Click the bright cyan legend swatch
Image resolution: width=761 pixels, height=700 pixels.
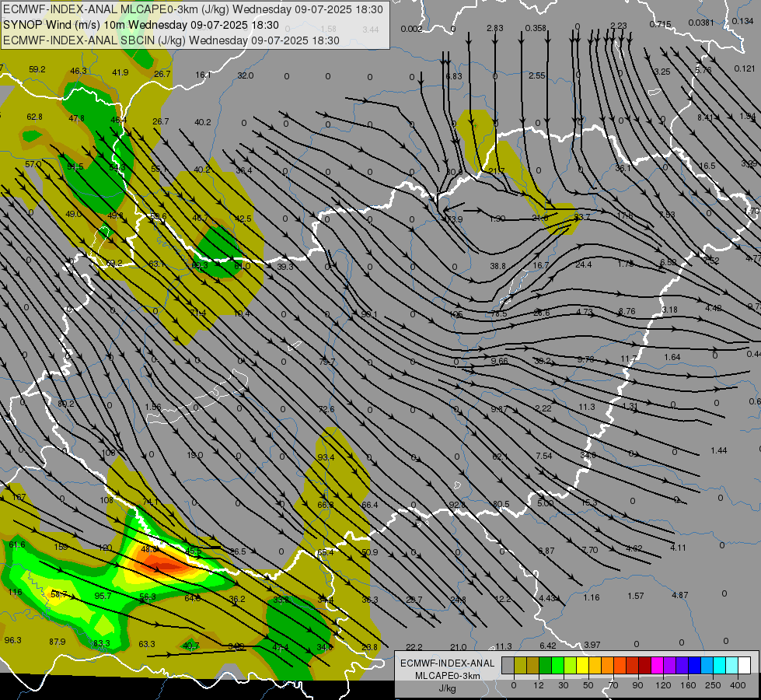(x=719, y=666)
